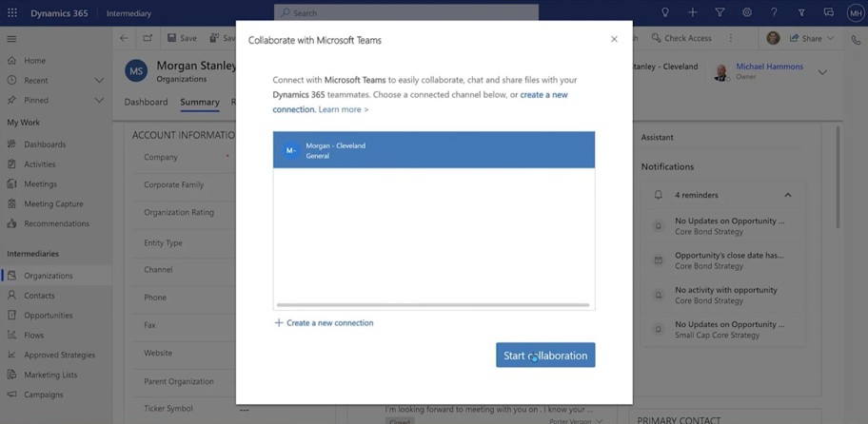Go back with the left arrow button
Screen dimensions: 868x424
pyautogui.click(x=124, y=38)
